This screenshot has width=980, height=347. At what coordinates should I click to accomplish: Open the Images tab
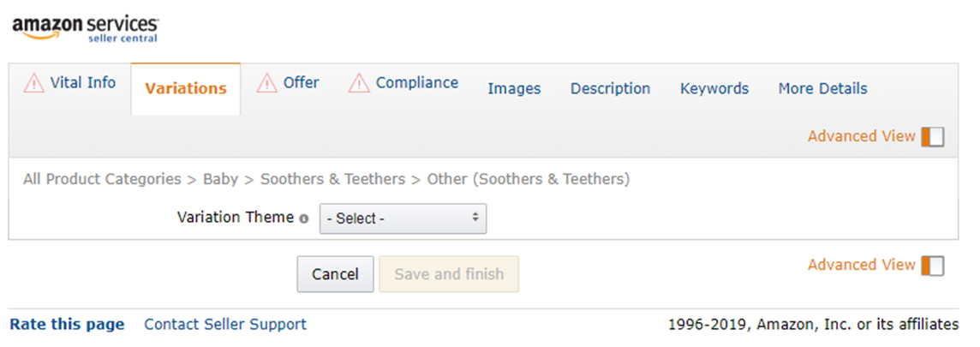[x=514, y=88]
